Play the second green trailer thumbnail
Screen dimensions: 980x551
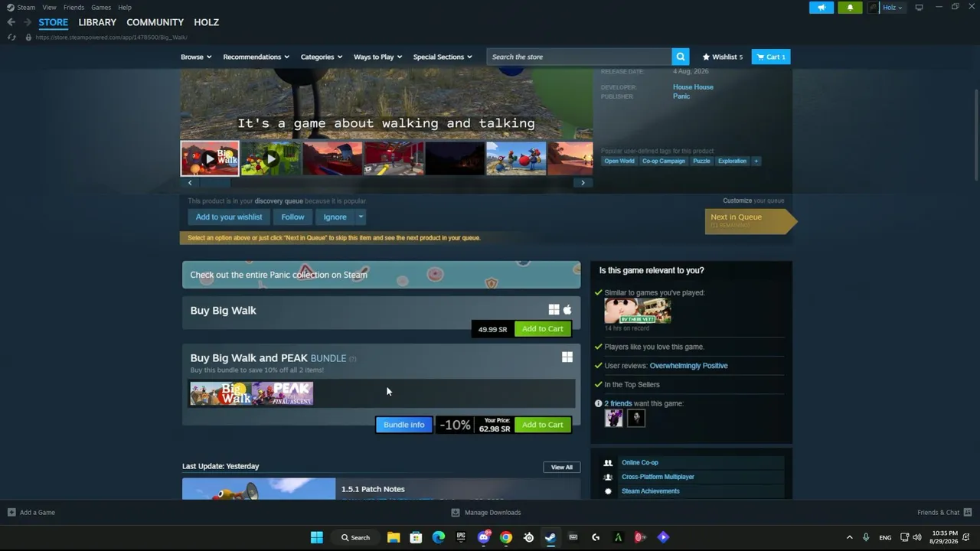tap(271, 158)
